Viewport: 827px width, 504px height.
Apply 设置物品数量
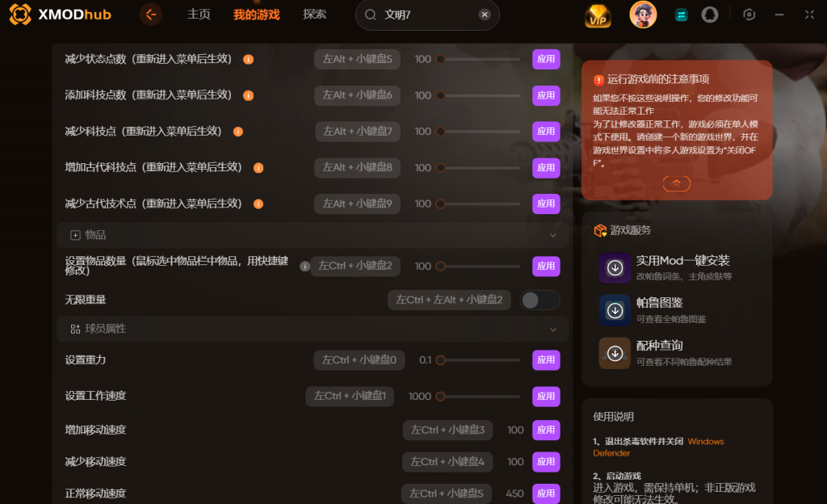click(x=546, y=267)
